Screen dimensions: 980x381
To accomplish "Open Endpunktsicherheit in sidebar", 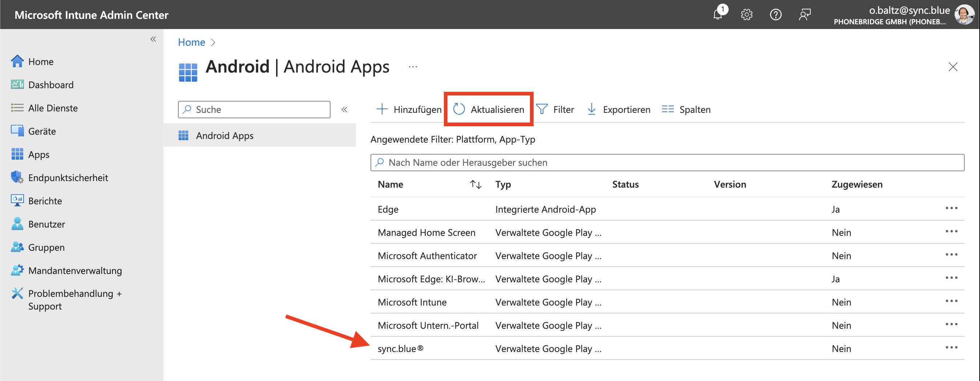I will [60, 177].
